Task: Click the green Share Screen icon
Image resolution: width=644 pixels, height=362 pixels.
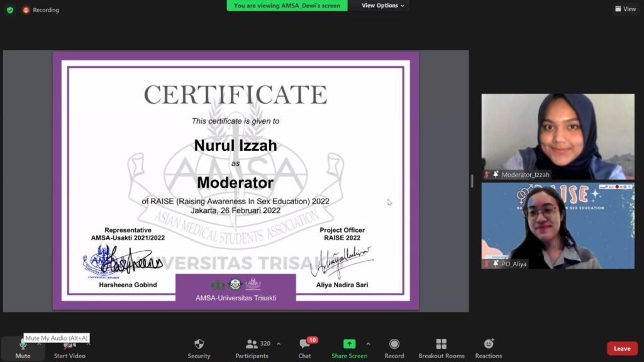Action: click(x=350, y=344)
